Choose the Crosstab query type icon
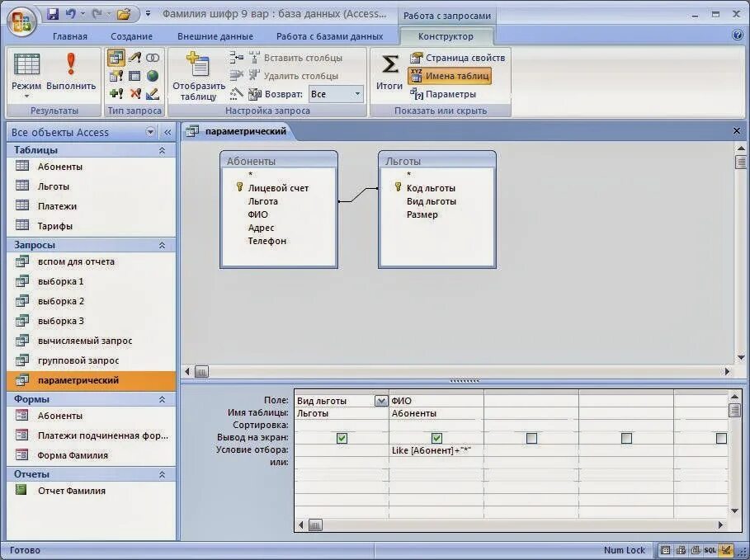The image size is (750, 560). click(134, 76)
